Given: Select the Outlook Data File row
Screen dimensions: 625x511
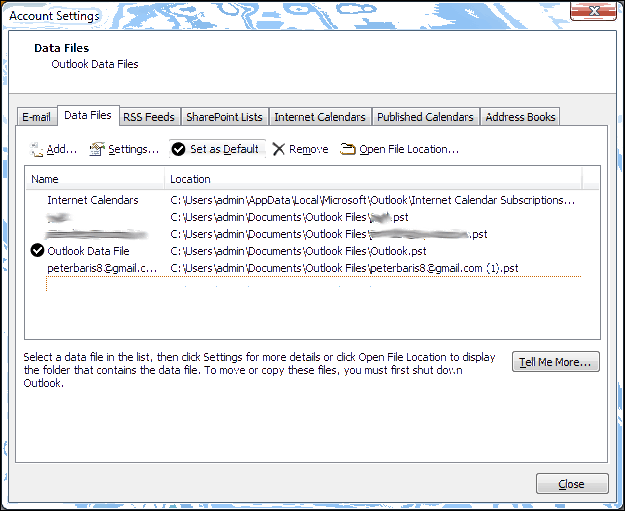Looking at the screenshot, I should coord(304,251).
